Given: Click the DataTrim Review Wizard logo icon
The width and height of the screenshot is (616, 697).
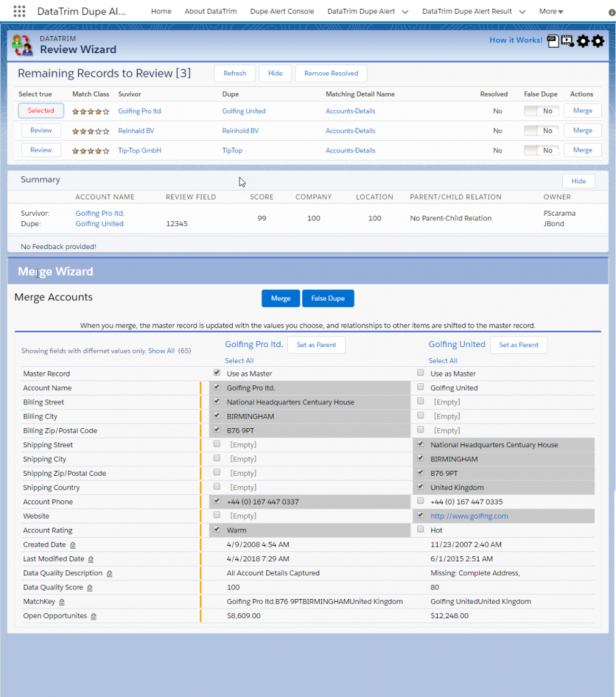Looking at the screenshot, I should tap(22, 45).
